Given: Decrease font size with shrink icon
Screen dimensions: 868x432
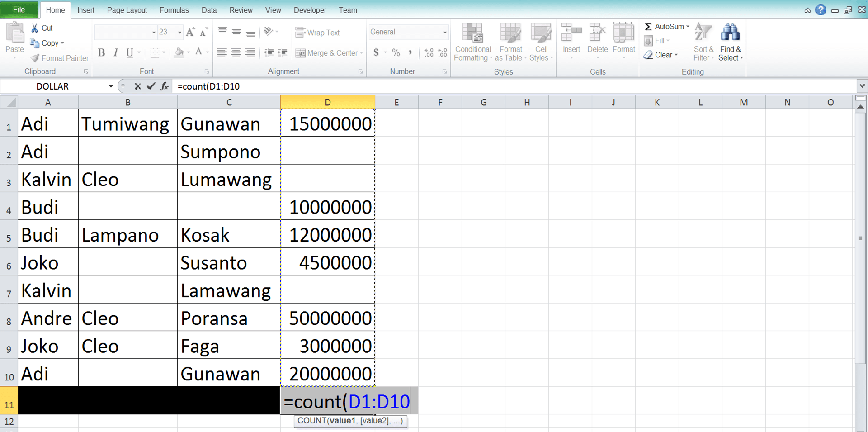Looking at the screenshot, I should pyautogui.click(x=204, y=32).
